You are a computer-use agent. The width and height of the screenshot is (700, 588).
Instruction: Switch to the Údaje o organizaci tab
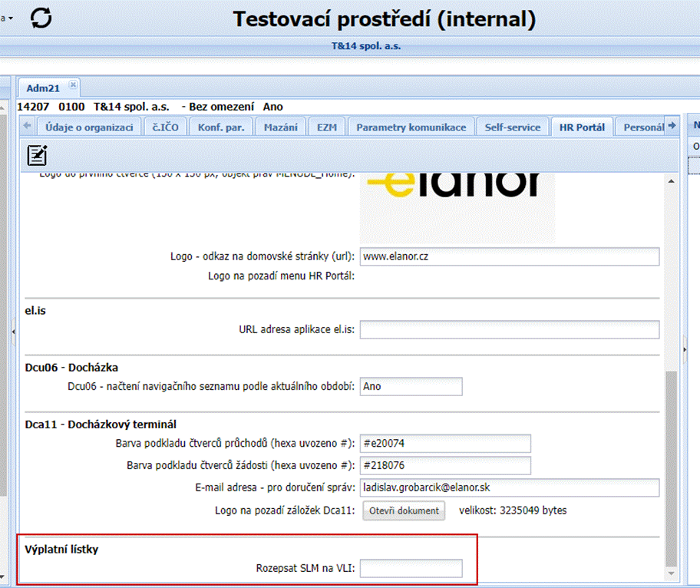coord(89,127)
